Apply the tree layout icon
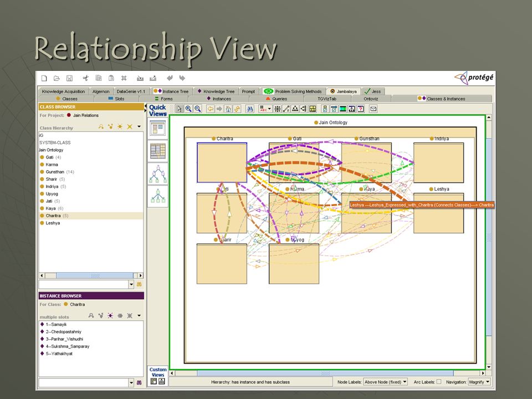The width and height of the screenshot is (532, 399). [x=295, y=109]
